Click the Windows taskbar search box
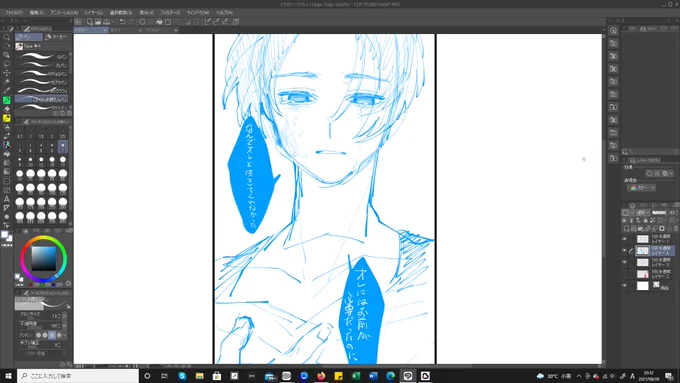This screenshot has width=680, height=383. click(78, 376)
